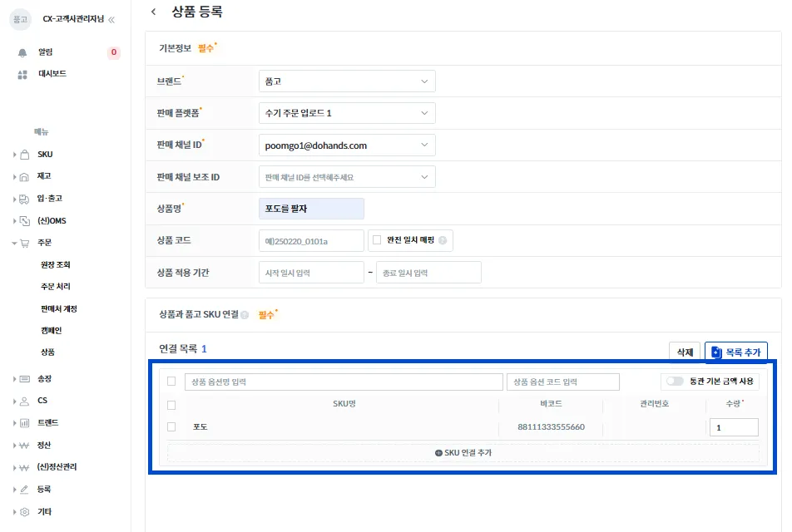Click the (신)OMS icon
This screenshot has height=532, width=792.
click(x=24, y=221)
